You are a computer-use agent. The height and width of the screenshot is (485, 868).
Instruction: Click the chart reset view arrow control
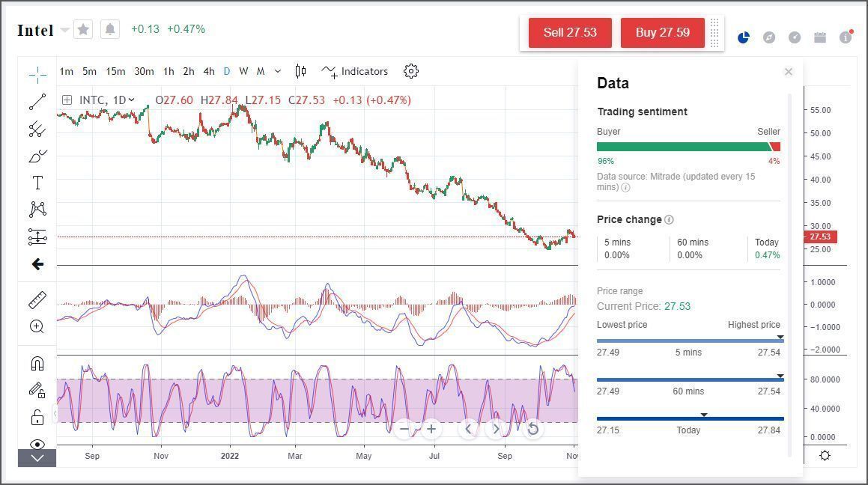pos(532,429)
